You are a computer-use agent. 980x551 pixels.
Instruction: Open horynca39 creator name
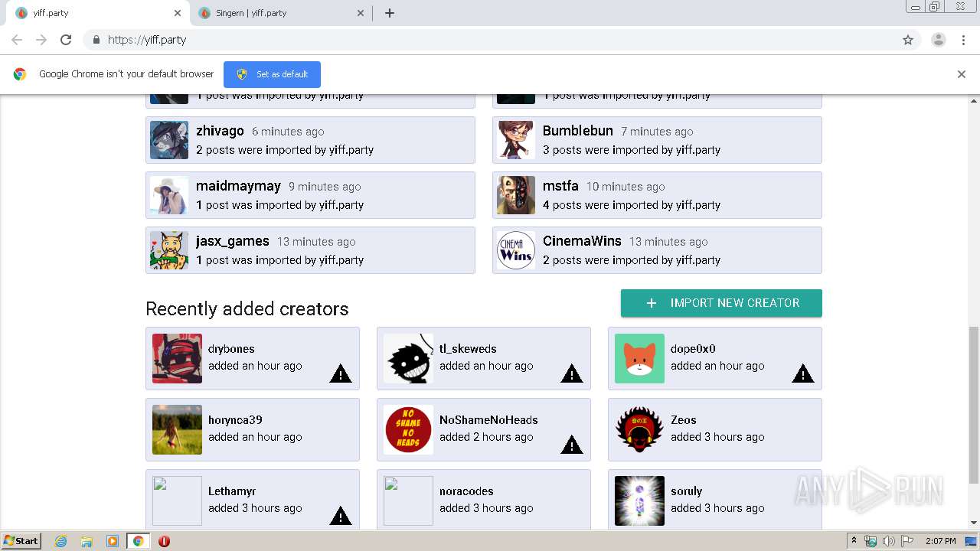(235, 420)
